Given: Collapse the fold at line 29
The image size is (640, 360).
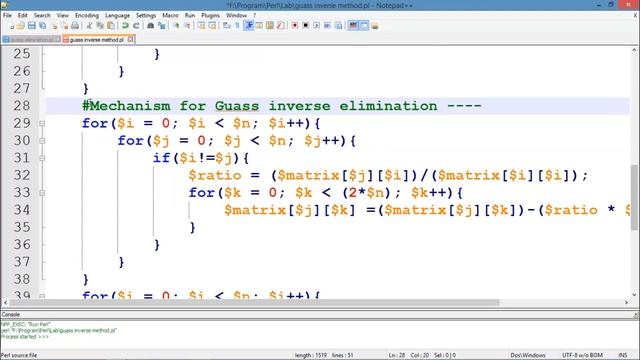Looking at the screenshot, I should coord(42,123).
